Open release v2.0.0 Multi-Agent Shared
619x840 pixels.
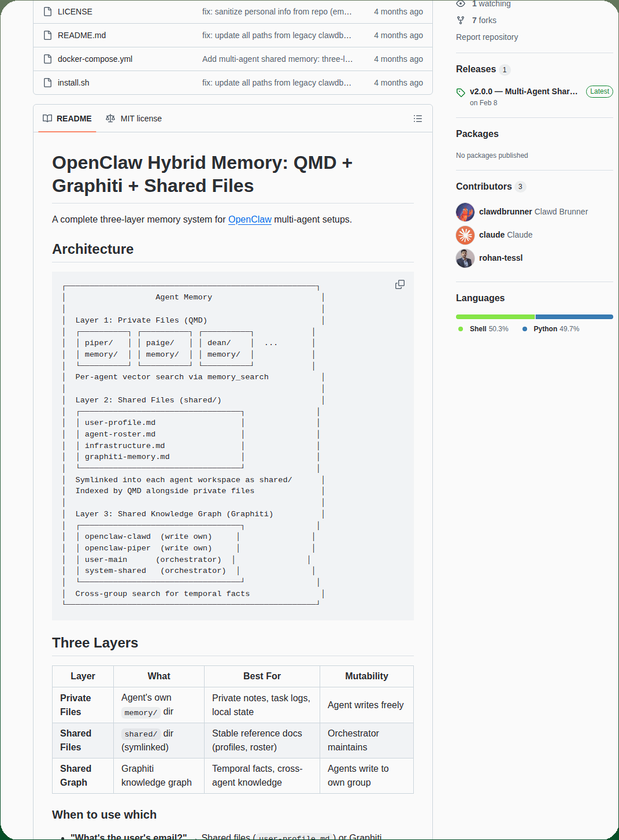pyautogui.click(x=524, y=91)
